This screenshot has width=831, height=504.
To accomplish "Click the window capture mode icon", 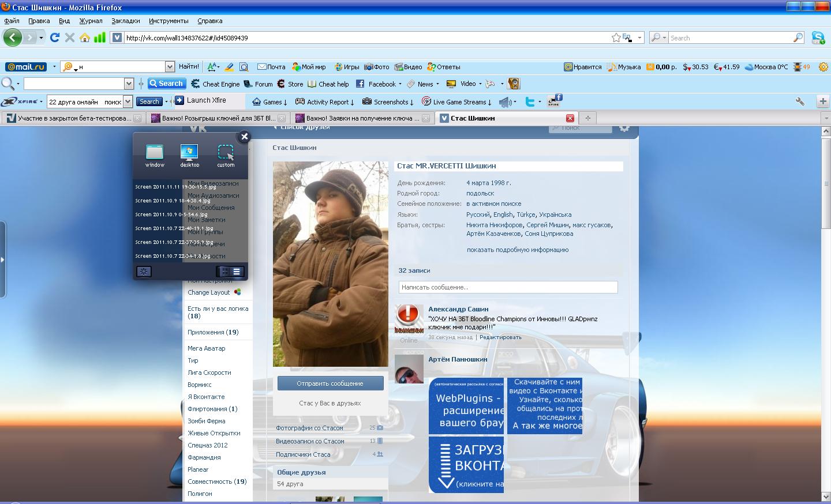I will 155,153.
